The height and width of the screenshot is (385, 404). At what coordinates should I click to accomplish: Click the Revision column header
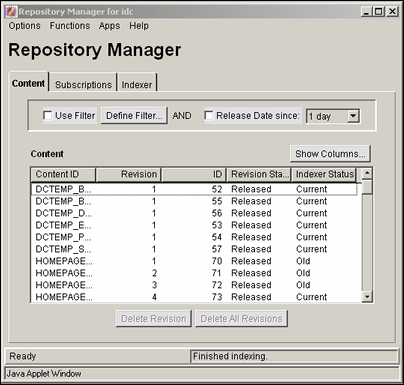(128, 174)
